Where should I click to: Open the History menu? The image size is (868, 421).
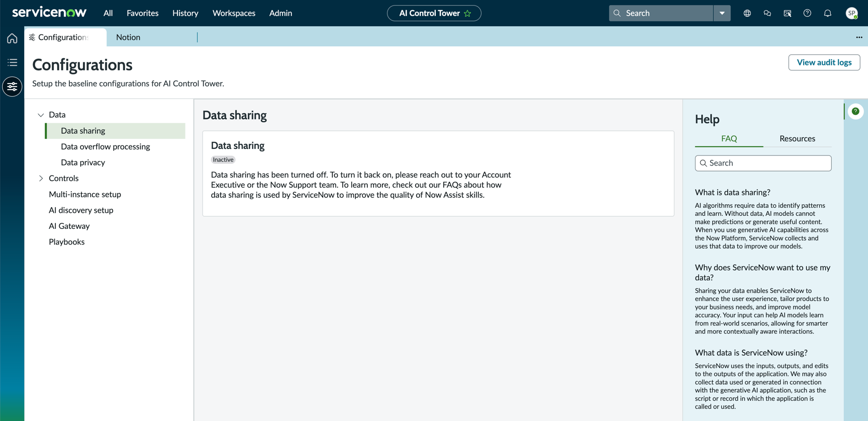pyautogui.click(x=185, y=13)
